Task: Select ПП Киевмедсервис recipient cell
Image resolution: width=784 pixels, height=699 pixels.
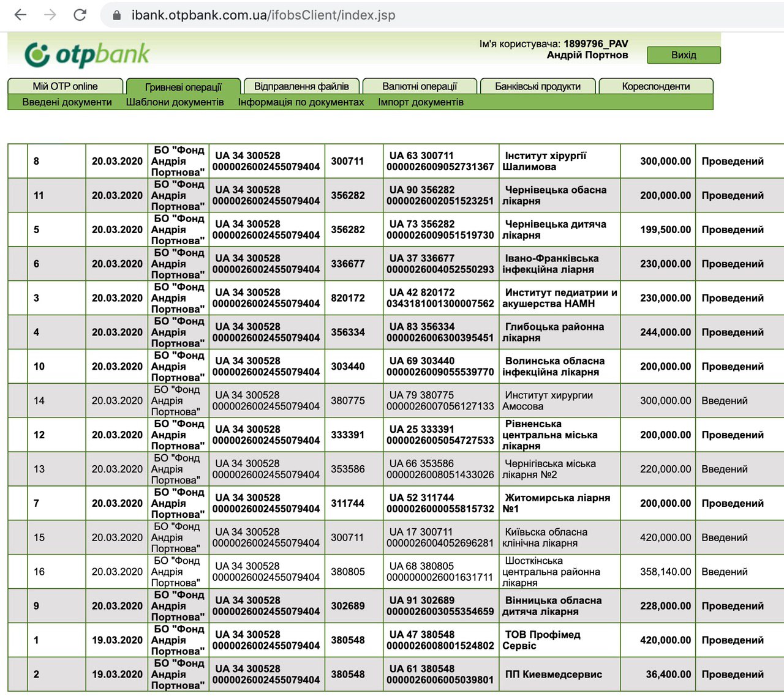Action: point(560,675)
